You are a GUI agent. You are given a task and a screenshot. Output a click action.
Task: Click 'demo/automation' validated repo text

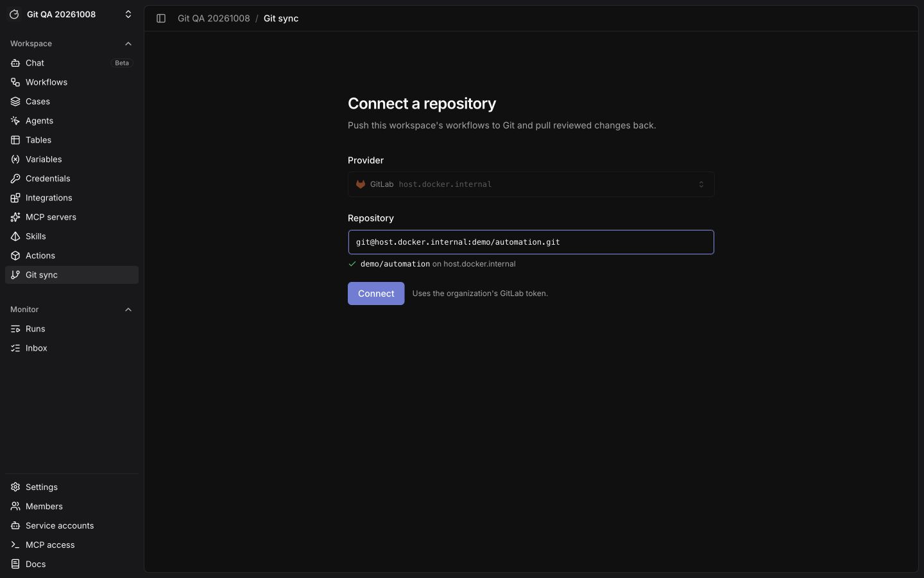point(395,264)
